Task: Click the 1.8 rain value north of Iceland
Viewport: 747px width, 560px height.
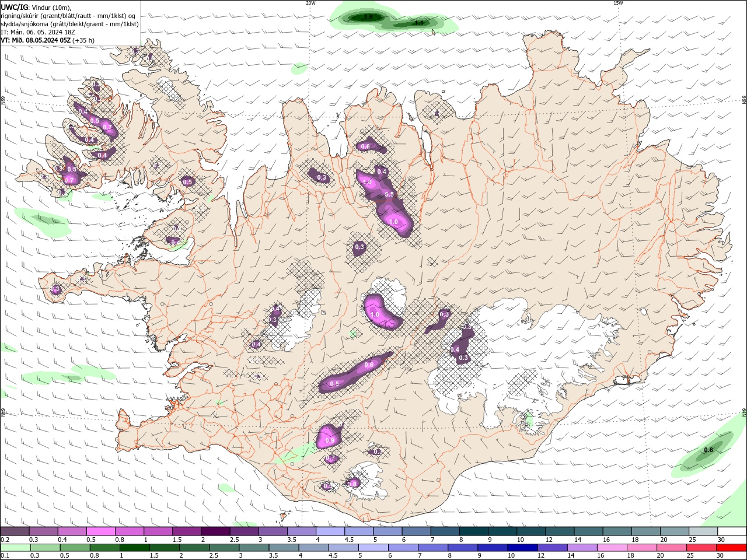Action: tap(368, 17)
